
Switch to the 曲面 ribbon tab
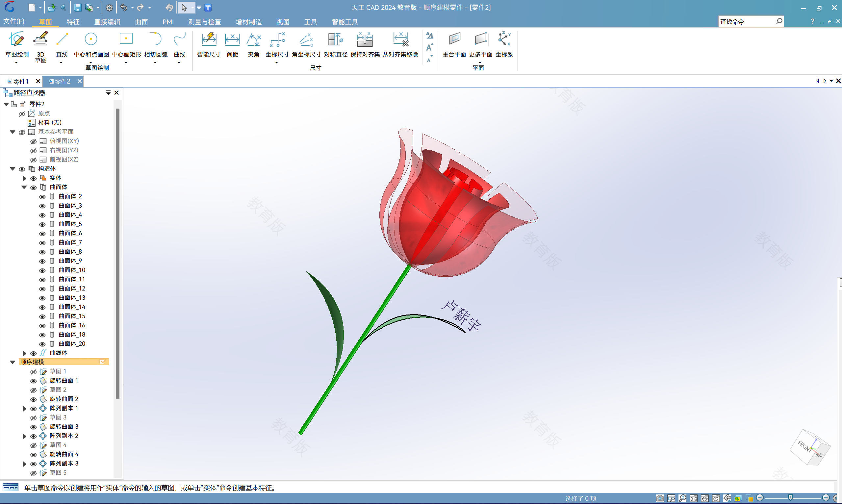click(x=141, y=22)
